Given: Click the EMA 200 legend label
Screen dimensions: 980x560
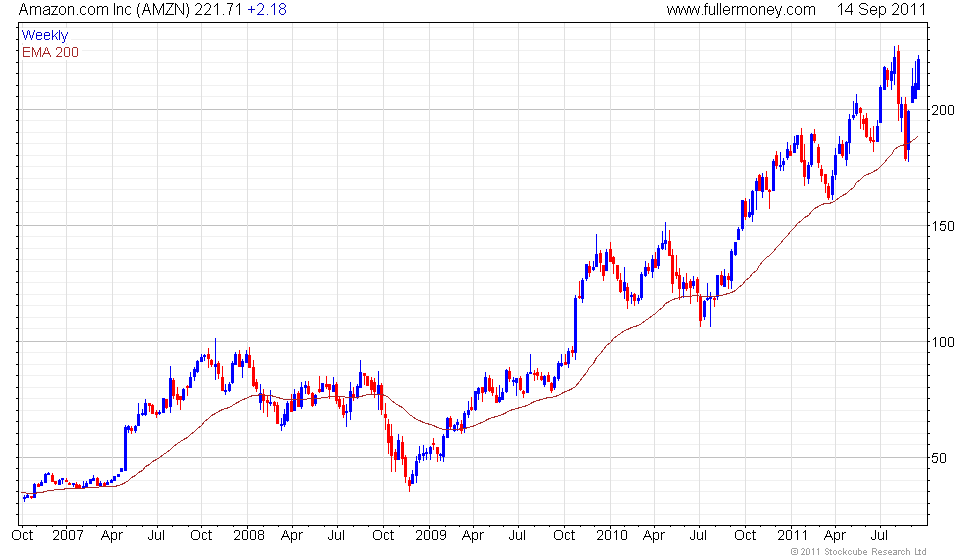Looking at the screenshot, I should [50, 52].
